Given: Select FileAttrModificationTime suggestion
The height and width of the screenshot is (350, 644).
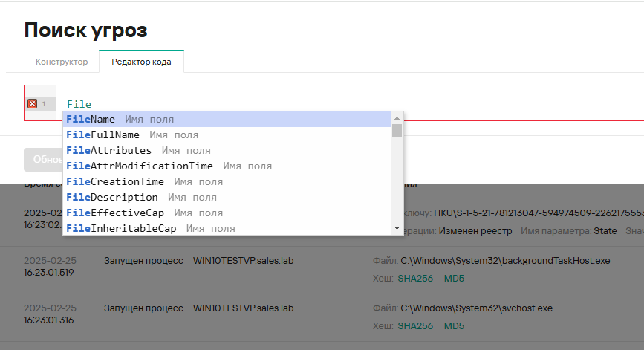Looking at the screenshot, I should point(227,166).
